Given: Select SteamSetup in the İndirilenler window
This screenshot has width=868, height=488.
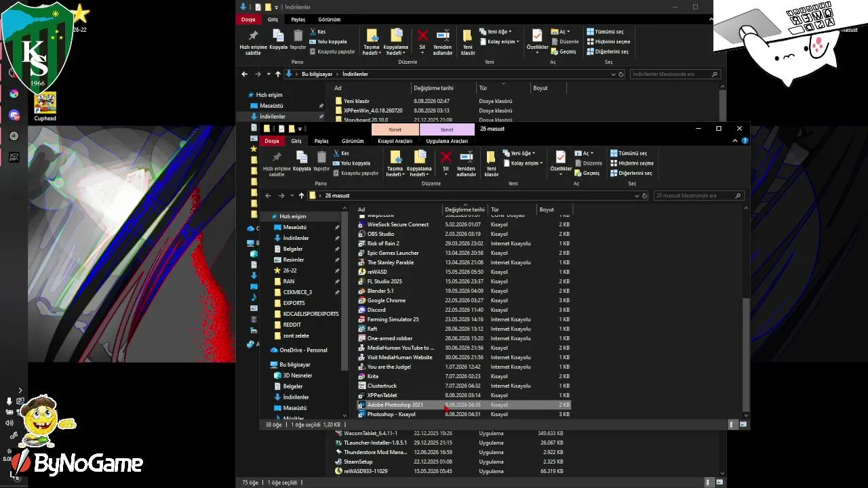Looking at the screenshot, I should tap(450, 462).
